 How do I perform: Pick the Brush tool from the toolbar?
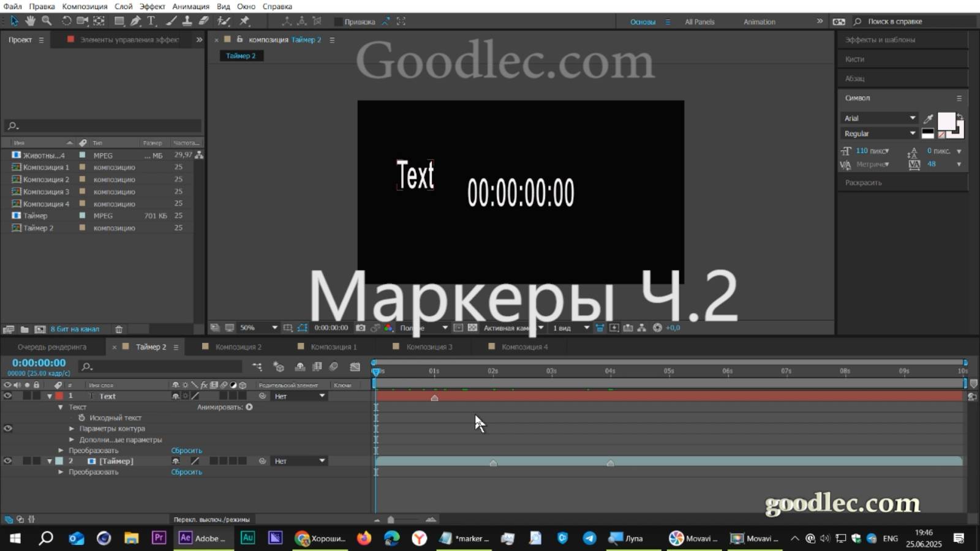coord(170,21)
